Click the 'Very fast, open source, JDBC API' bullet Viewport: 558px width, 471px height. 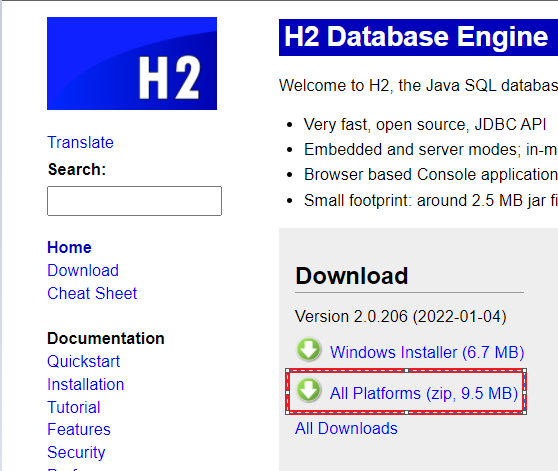[x=425, y=125]
